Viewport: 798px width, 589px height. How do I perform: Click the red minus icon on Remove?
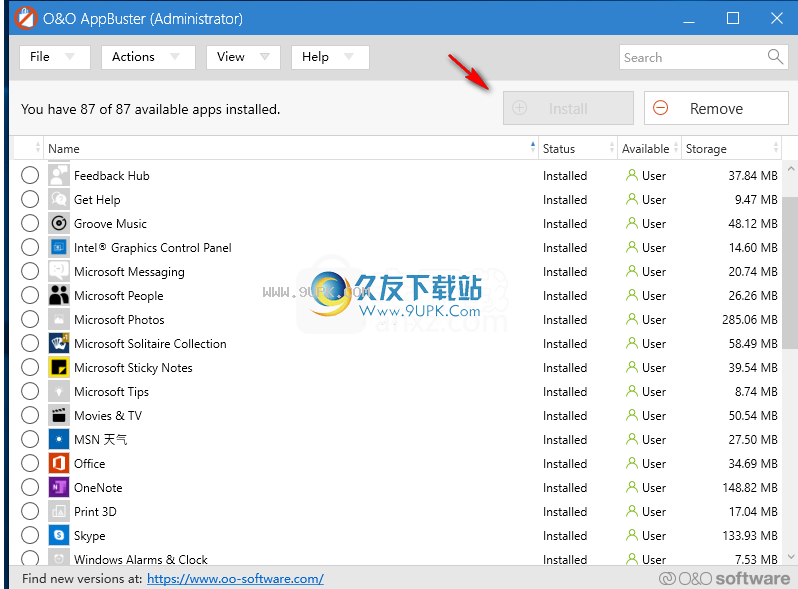pyautogui.click(x=661, y=108)
